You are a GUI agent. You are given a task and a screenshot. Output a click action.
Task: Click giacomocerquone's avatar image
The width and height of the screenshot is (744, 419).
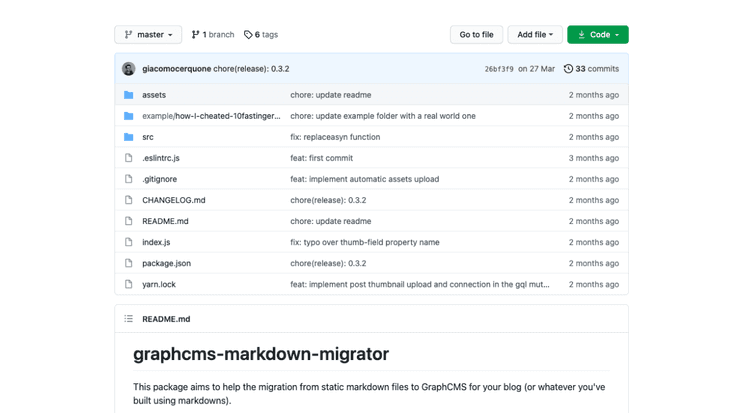coord(129,69)
